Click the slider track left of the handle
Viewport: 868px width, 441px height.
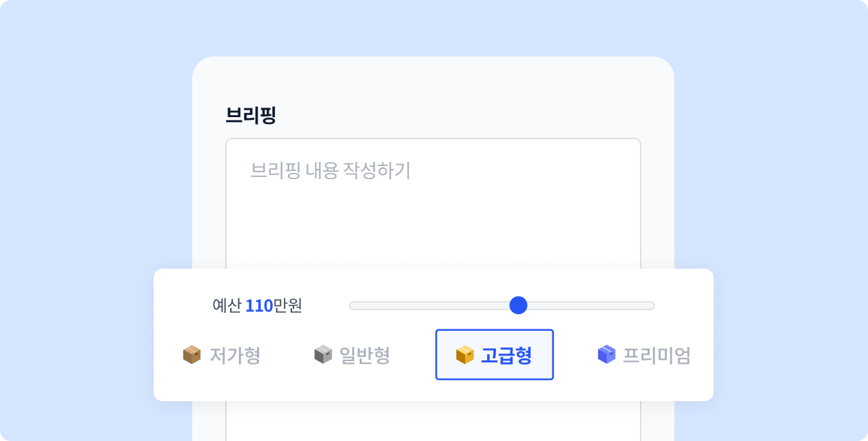tap(429, 305)
